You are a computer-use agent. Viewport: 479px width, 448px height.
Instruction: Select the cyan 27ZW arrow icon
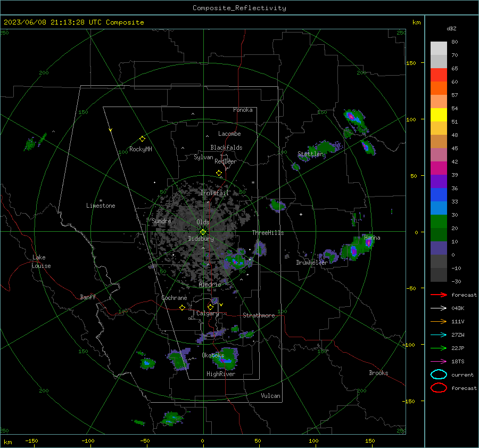tap(439, 335)
